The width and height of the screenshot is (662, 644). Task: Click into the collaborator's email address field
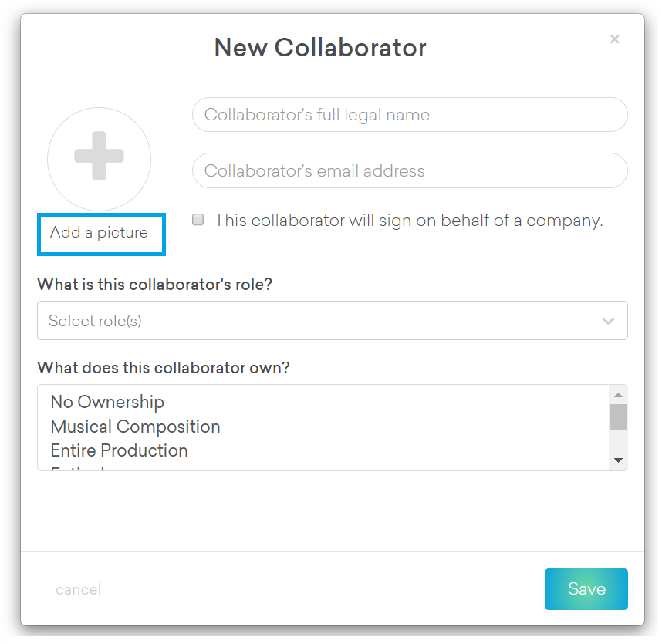pos(409,170)
